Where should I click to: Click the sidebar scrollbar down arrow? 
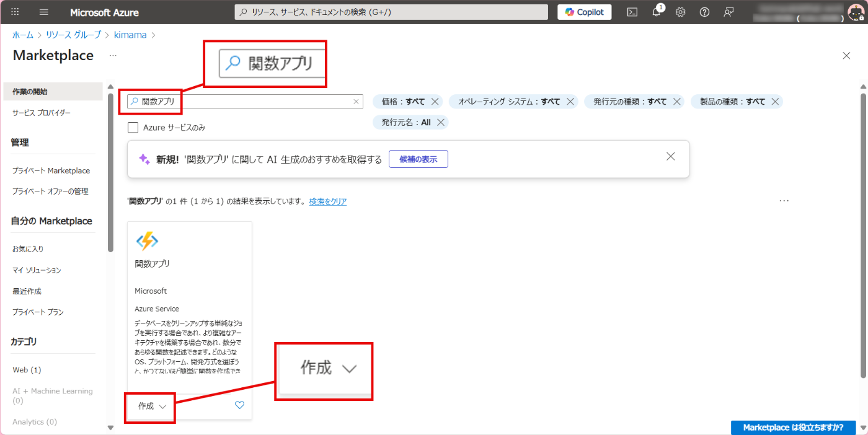click(x=110, y=428)
